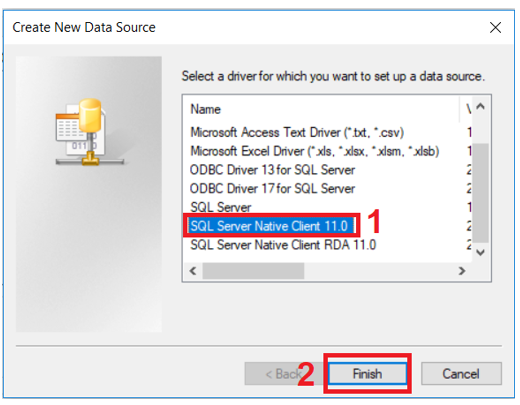Click the Cancel button
Viewport: 520px width, 405px height.
(x=461, y=374)
